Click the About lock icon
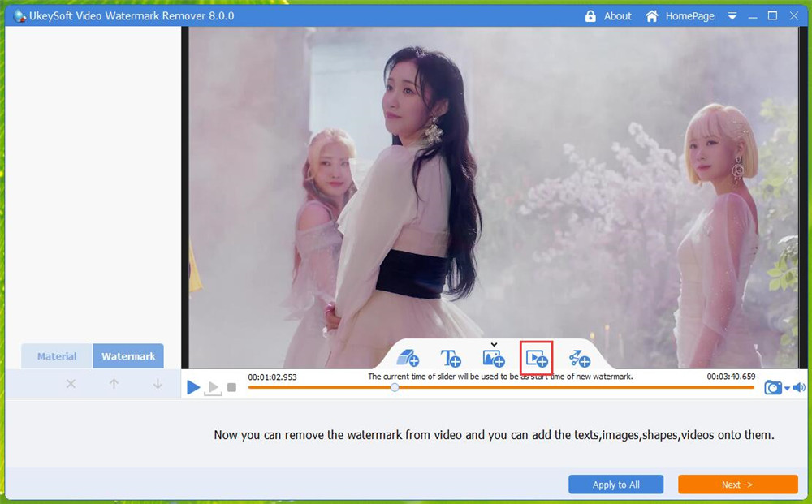The width and height of the screenshot is (812, 504). point(590,15)
